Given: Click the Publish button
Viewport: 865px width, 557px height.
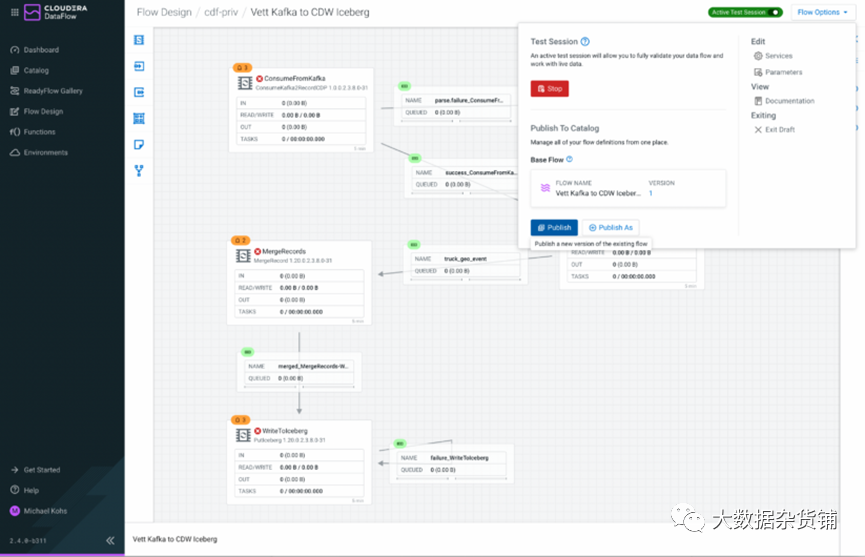Looking at the screenshot, I should click(554, 227).
